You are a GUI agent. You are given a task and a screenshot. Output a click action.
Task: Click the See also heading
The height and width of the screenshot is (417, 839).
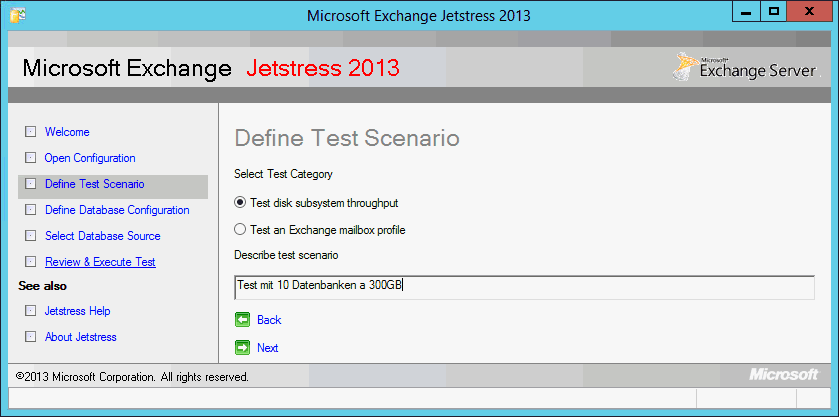pyautogui.click(x=43, y=286)
